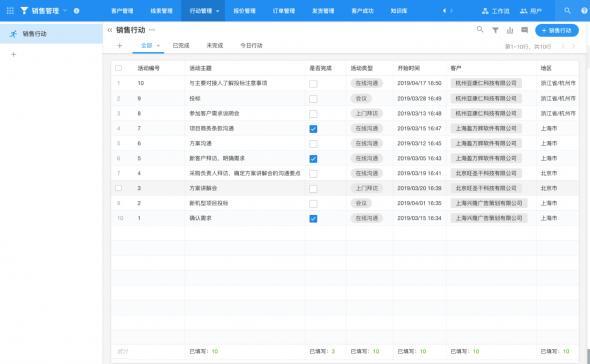Toggle 是否完成 for 方案讲解会 row
The width and height of the screenshot is (590, 364).
click(313, 189)
